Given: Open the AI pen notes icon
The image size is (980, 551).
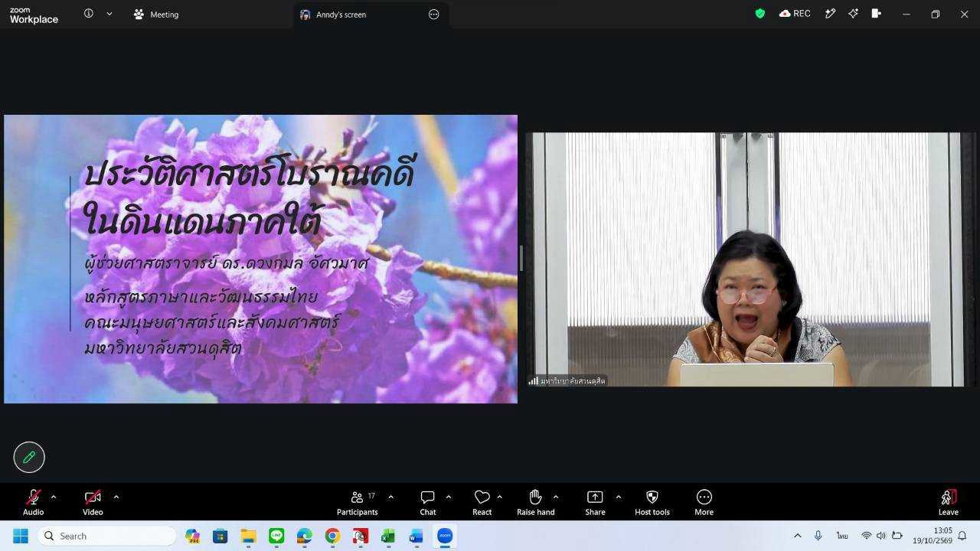Looking at the screenshot, I should click(x=830, y=14).
